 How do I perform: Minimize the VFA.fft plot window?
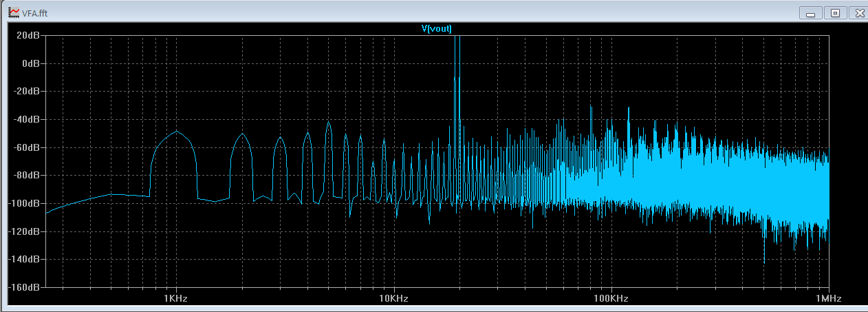[x=812, y=12]
